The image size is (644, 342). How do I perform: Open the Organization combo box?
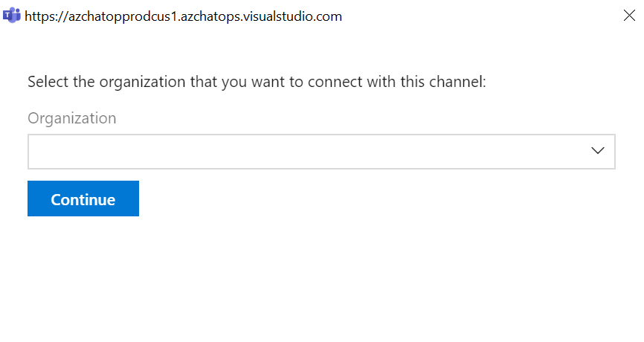click(x=321, y=152)
